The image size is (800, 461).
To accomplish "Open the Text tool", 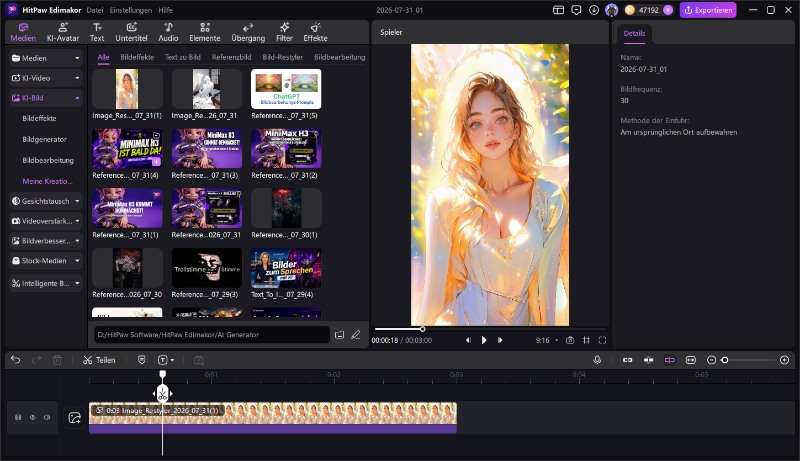I will (x=97, y=32).
